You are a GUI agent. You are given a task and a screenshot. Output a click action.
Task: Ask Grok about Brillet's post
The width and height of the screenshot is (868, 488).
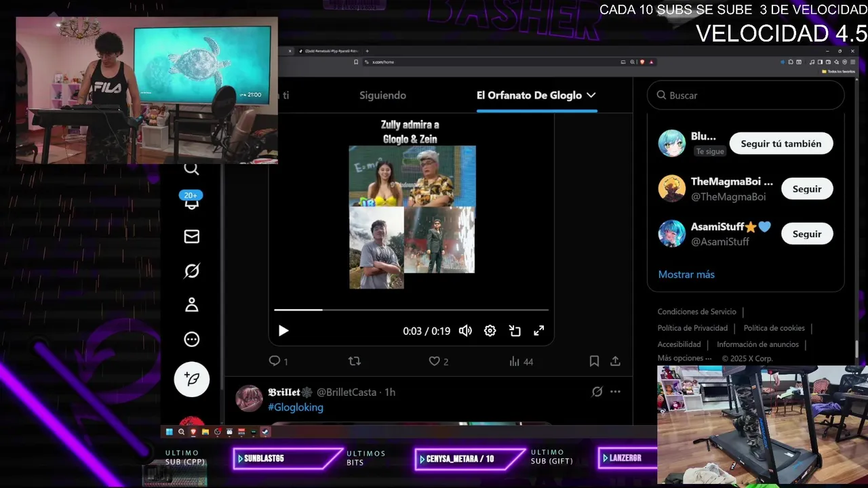[597, 392]
